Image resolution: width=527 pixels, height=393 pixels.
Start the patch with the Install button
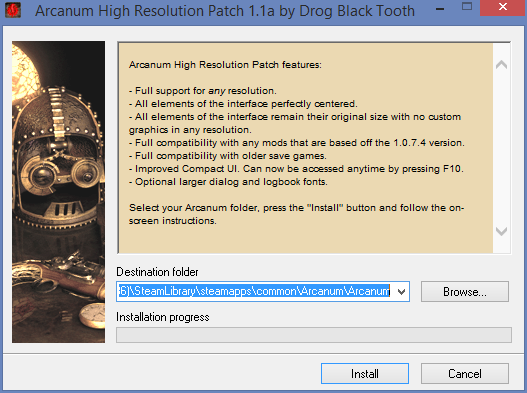tap(365, 373)
